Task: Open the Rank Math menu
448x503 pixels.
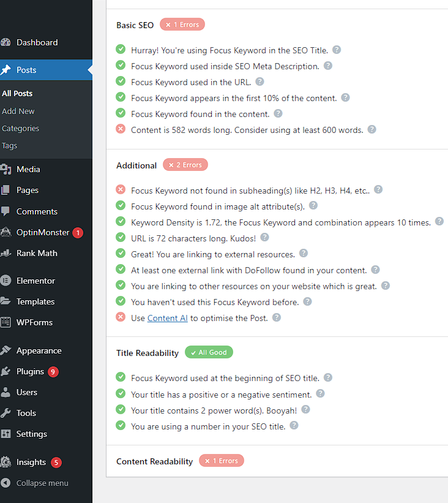Action: coord(37,253)
